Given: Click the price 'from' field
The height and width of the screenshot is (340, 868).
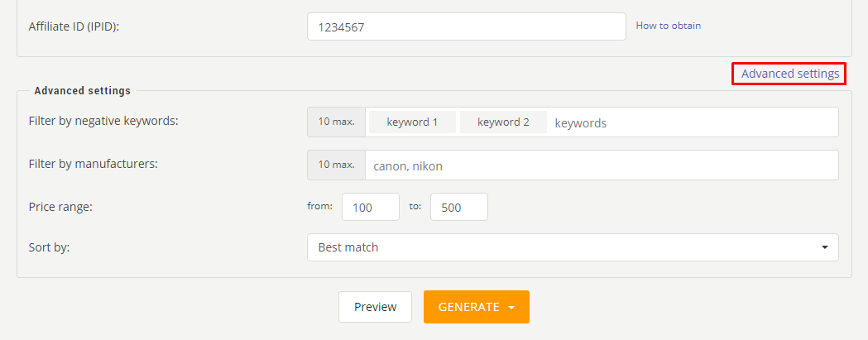Looking at the screenshot, I should (x=371, y=207).
